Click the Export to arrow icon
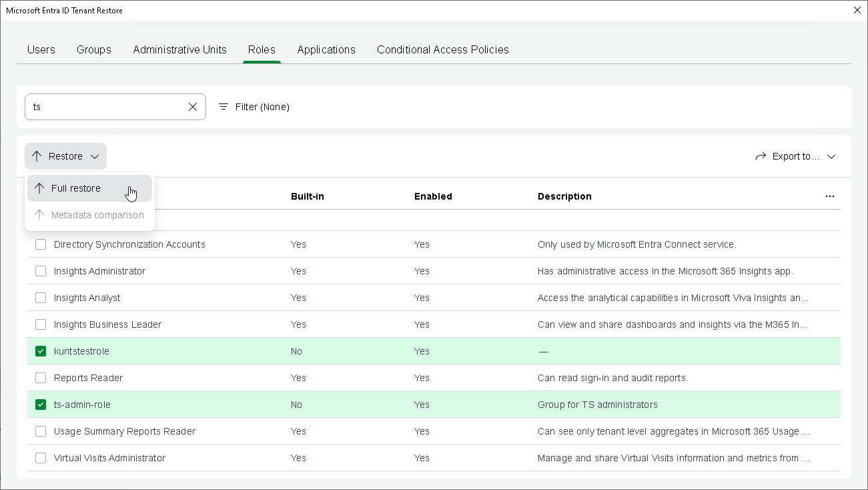Screen dimensions: 868x490 (x=761, y=156)
